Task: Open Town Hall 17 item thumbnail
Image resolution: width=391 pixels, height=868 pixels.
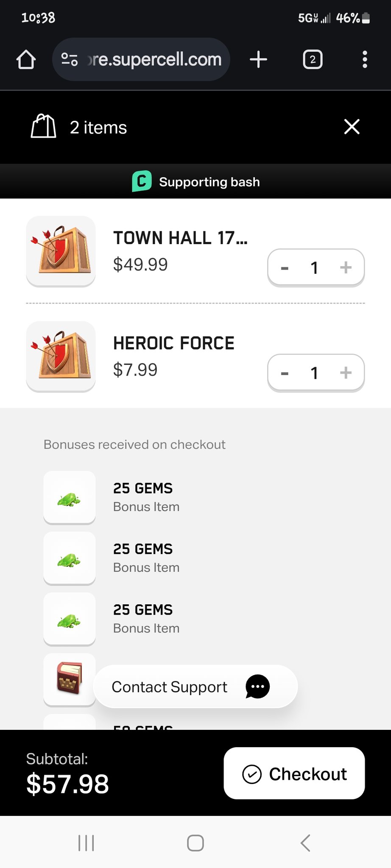Action: 61,250
